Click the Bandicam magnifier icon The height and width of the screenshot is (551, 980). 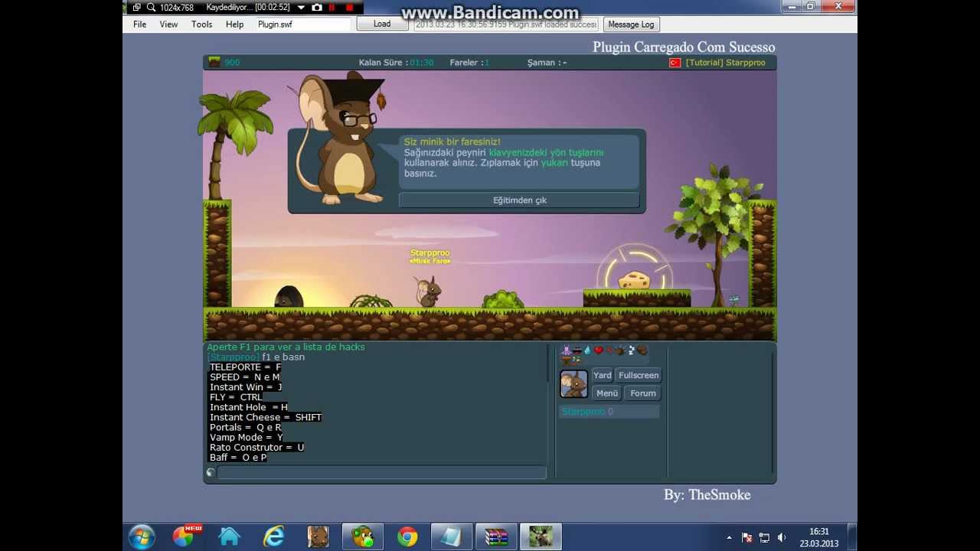click(151, 8)
